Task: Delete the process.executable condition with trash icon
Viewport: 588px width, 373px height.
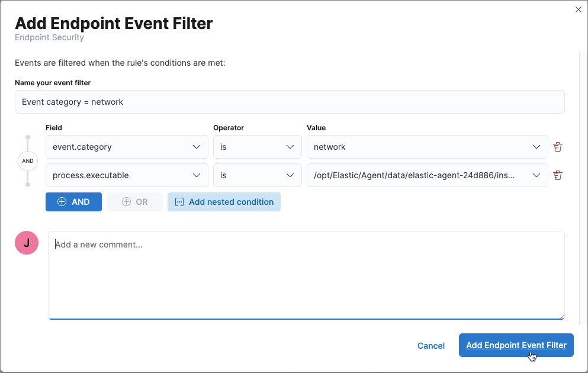Action: tap(557, 175)
